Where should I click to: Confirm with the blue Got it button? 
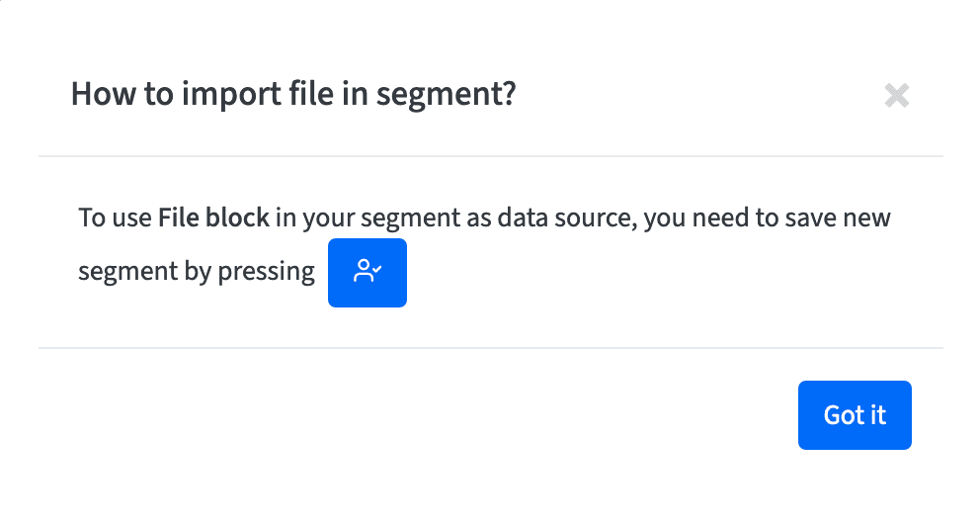click(x=855, y=415)
